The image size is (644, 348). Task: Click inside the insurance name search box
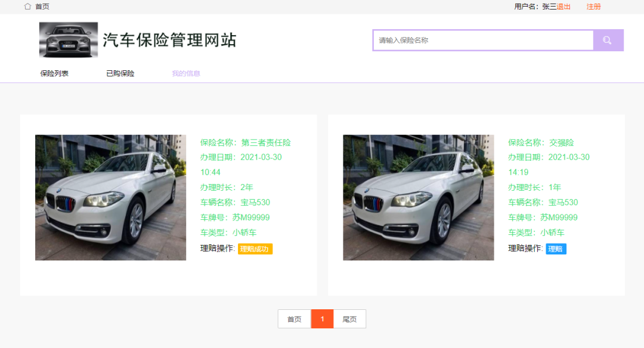(x=483, y=40)
